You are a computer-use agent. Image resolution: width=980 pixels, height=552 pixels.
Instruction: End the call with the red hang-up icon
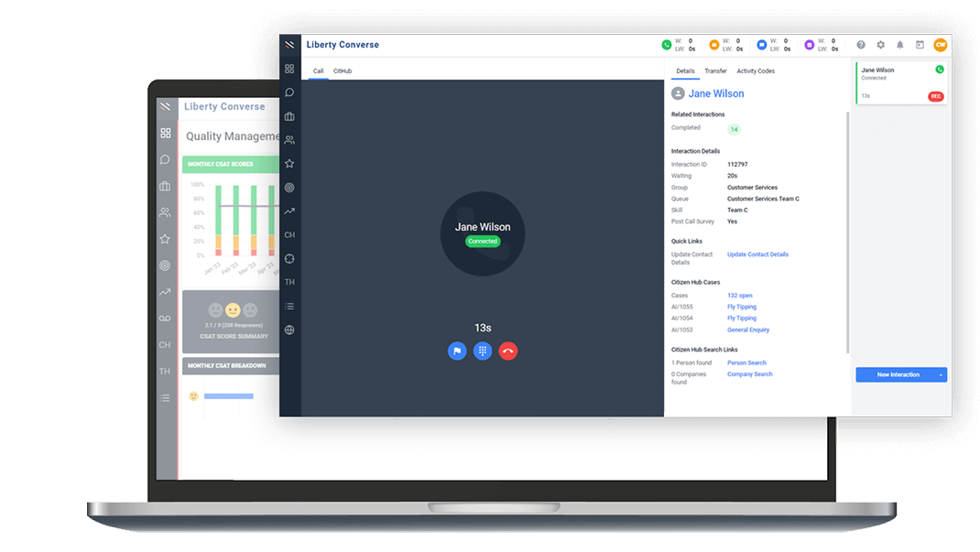click(x=508, y=351)
